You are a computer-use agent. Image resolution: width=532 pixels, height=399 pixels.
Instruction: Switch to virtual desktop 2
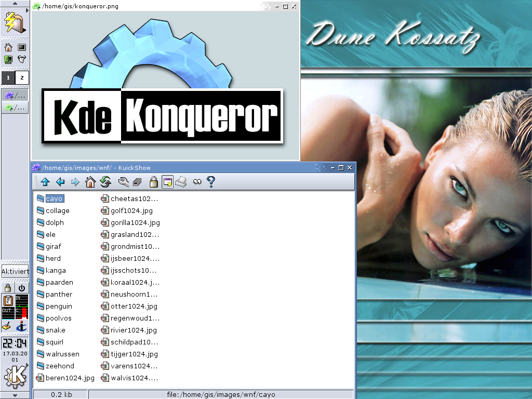click(x=22, y=78)
